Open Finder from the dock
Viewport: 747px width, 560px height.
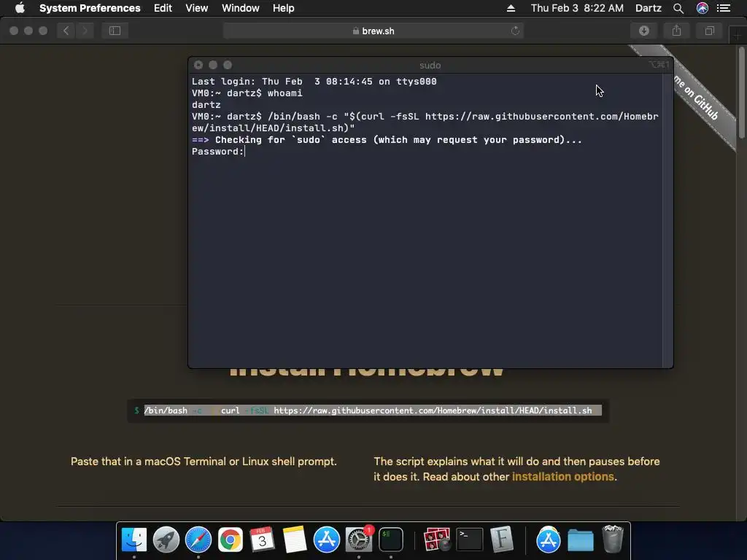134,540
